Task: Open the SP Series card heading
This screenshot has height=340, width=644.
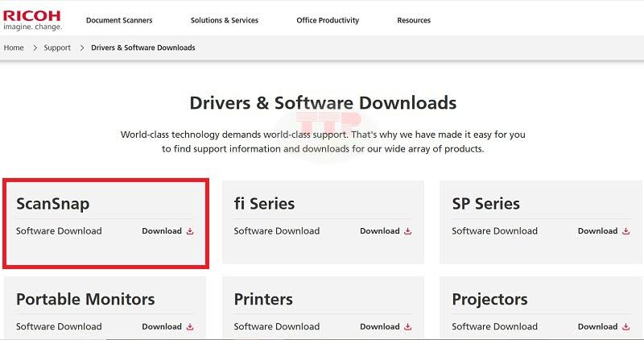Action: [486, 204]
